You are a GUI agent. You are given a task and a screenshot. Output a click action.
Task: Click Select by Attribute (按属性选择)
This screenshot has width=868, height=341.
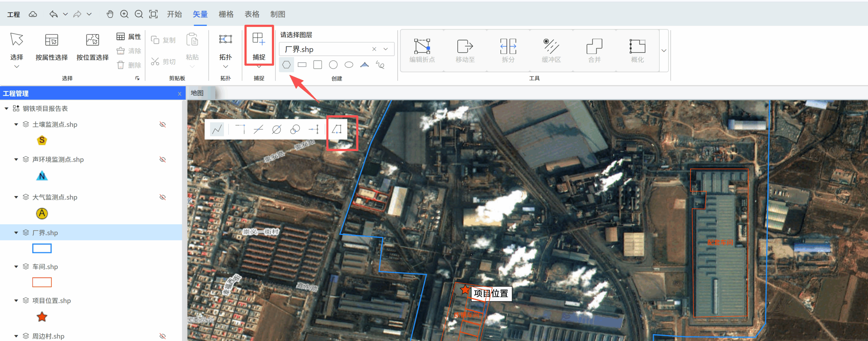pyautogui.click(x=52, y=48)
